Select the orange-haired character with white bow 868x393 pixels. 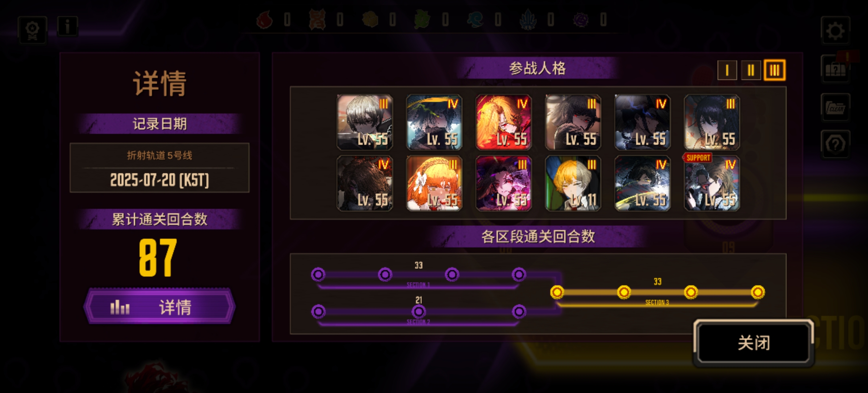pyautogui.click(x=434, y=183)
